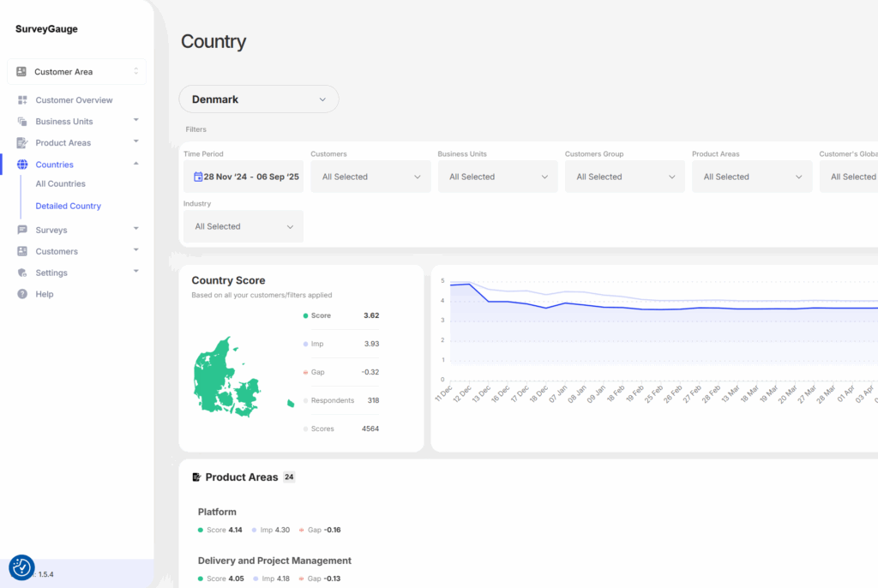This screenshot has width=878, height=588.
Task: Click the Score legend green dot
Action: coord(306,315)
